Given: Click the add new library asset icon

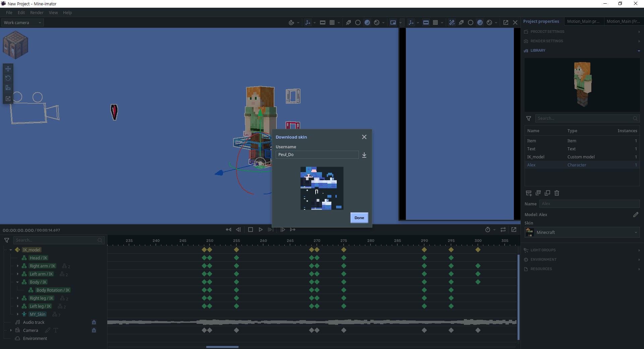Looking at the screenshot, I should click(x=529, y=193).
